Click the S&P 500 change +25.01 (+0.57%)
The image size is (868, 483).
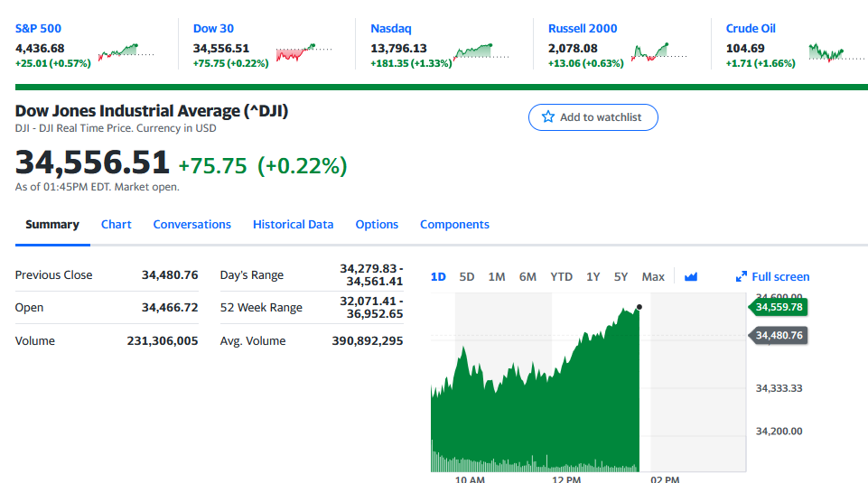(x=53, y=63)
